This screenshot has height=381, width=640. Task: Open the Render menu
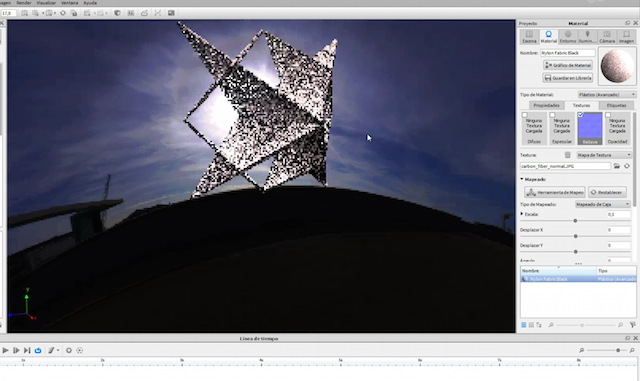click(x=24, y=3)
